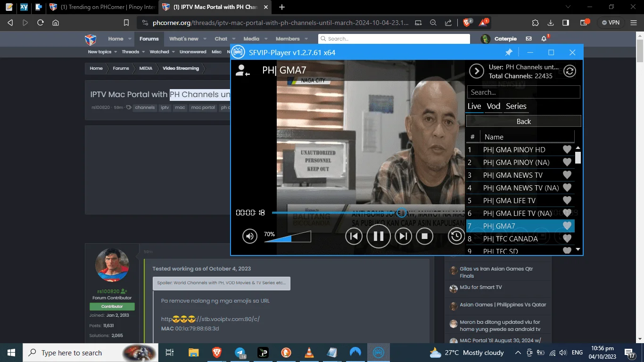Toggle the Spoiler: World Channels button
The height and width of the screenshot is (362, 644).
221,283
